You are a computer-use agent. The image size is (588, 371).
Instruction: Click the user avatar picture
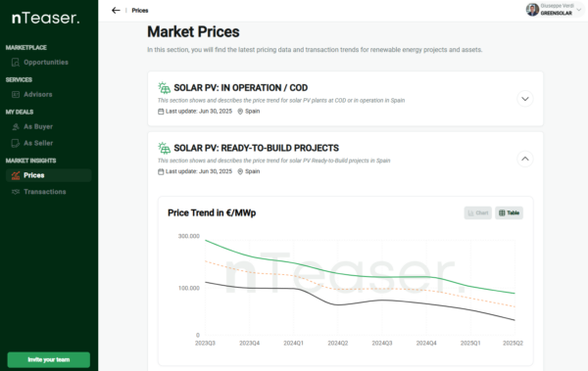tap(532, 10)
